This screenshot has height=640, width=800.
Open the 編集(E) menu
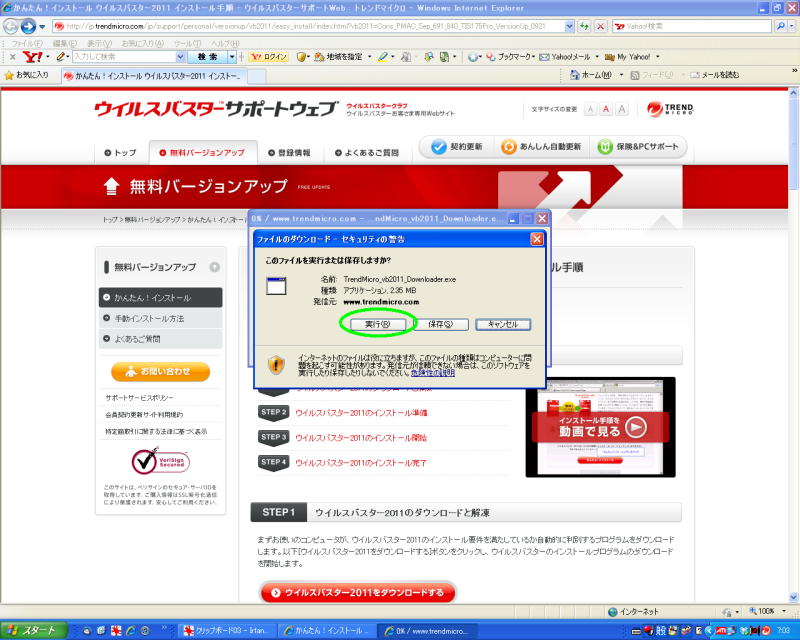click(65, 43)
